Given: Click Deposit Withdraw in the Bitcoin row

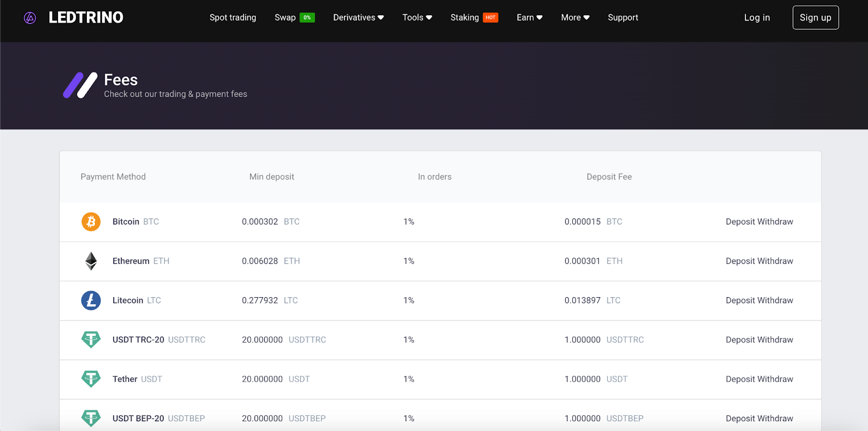Looking at the screenshot, I should coord(759,222).
